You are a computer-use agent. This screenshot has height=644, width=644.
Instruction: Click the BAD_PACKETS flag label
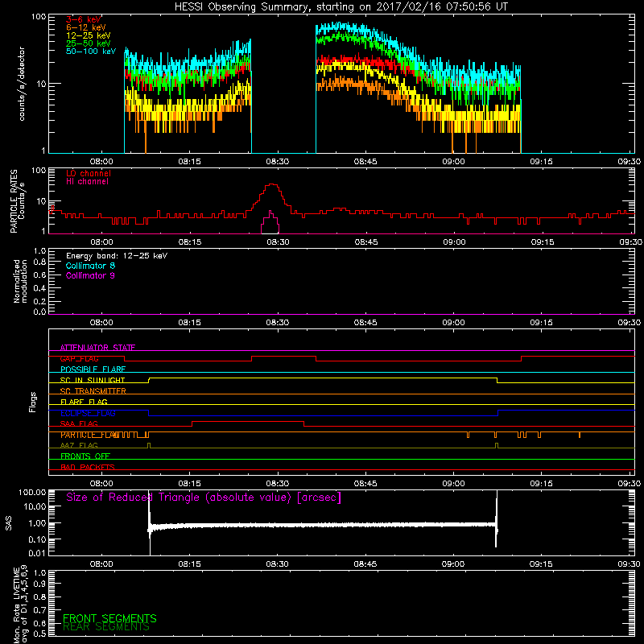88,468
